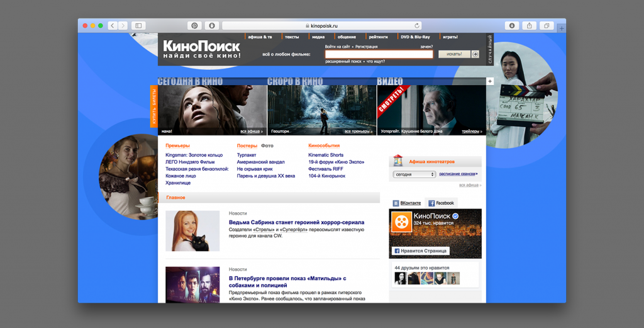Click the search arrow icon beside искать
Image resolution: width=644 pixels, height=328 pixels.
coord(475,54)
